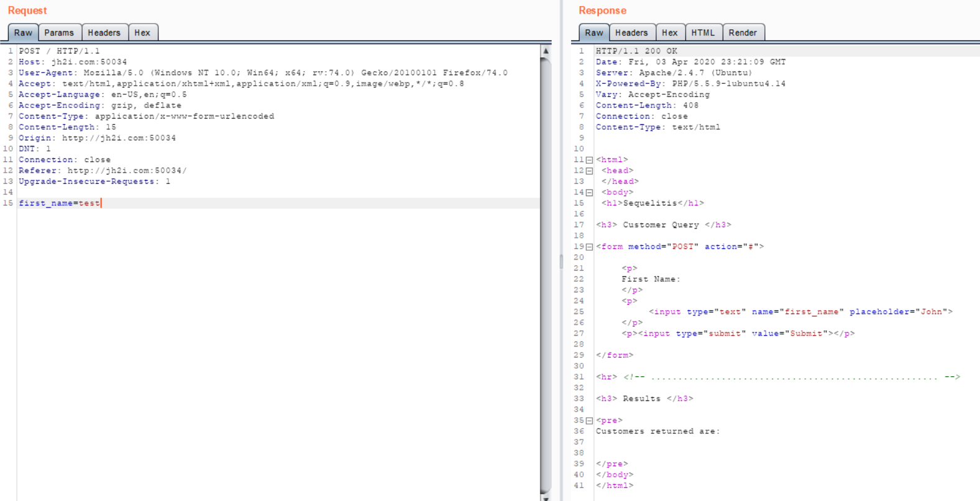The image size is (980, 501).
Task: Collapse the <head> tag fold
Action: 589,171
